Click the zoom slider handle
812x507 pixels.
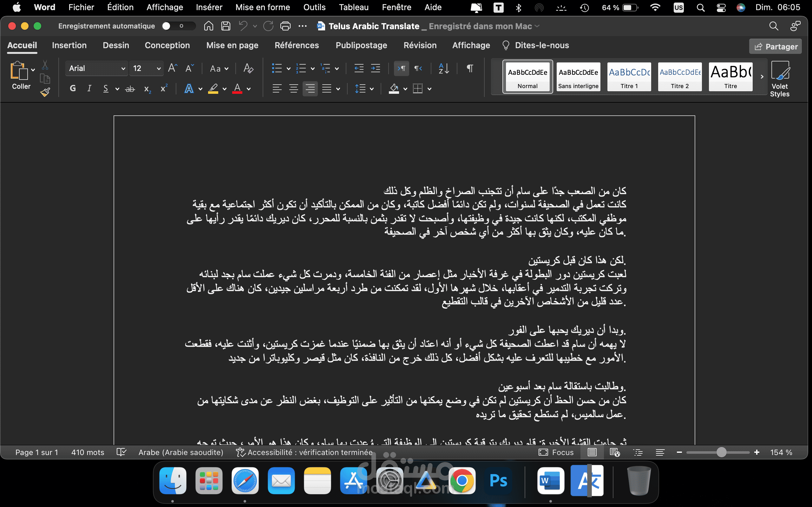(x=721, y=452)
